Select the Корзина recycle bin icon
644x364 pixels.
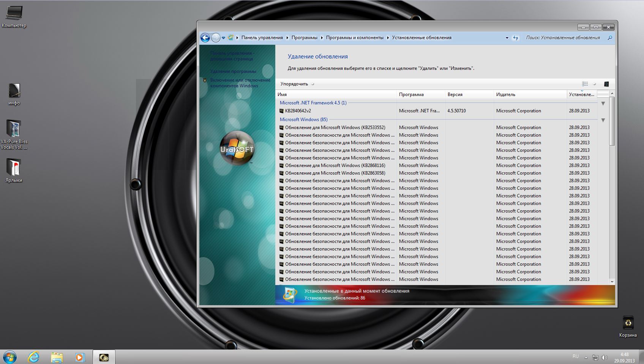click(x=628, y=326)
